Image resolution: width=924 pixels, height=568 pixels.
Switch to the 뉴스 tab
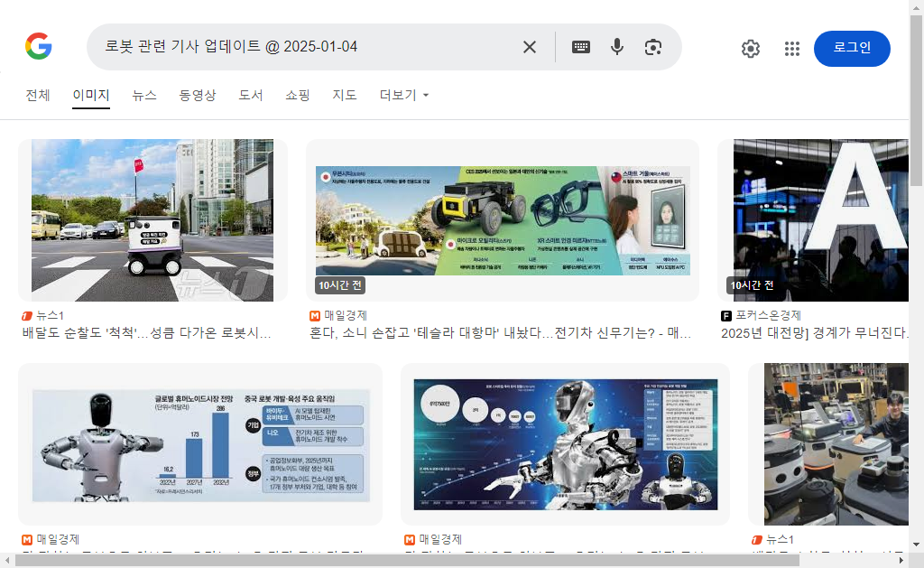144,95
